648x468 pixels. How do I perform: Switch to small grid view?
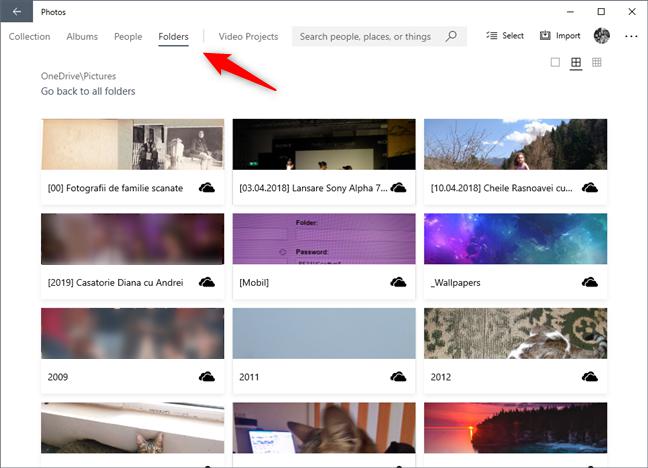tap(596, 62)
